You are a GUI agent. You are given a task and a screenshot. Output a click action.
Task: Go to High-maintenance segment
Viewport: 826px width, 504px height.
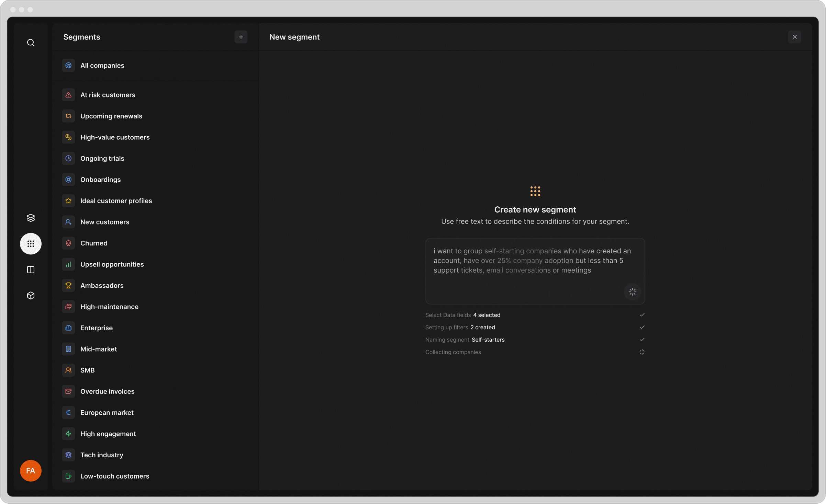click(x=109, y=307)
